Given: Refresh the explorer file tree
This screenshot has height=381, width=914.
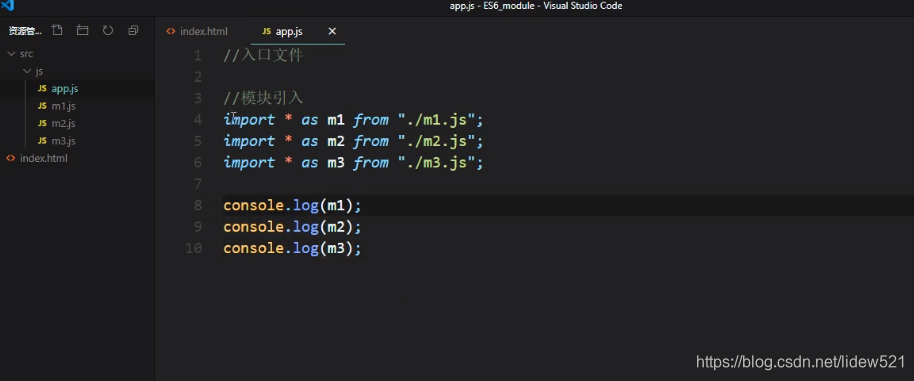Looking at the screenshot, I should [x=108, y=30].
